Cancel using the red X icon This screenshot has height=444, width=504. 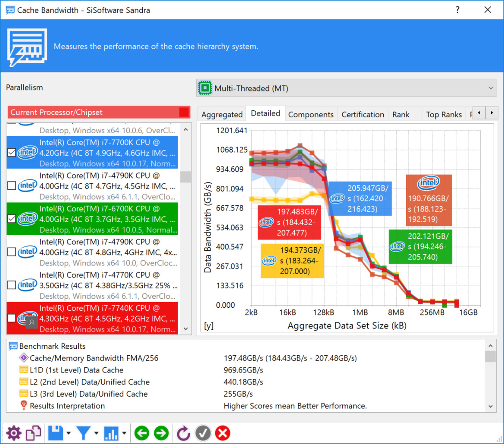point(223,433)
